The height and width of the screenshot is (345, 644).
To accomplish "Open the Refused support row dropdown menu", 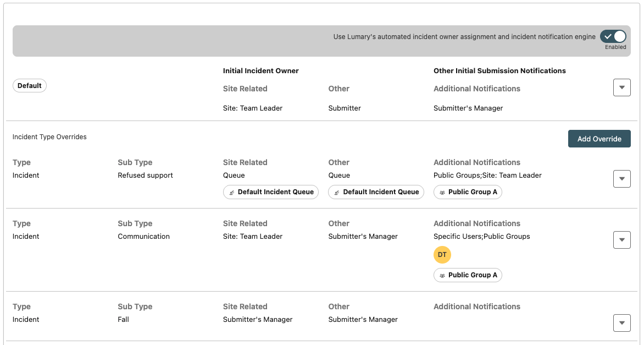I will click(621, 179).
